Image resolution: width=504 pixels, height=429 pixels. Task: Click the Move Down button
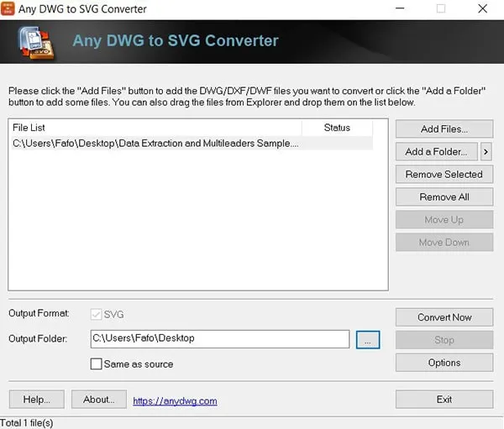click(x=444, y=243)
